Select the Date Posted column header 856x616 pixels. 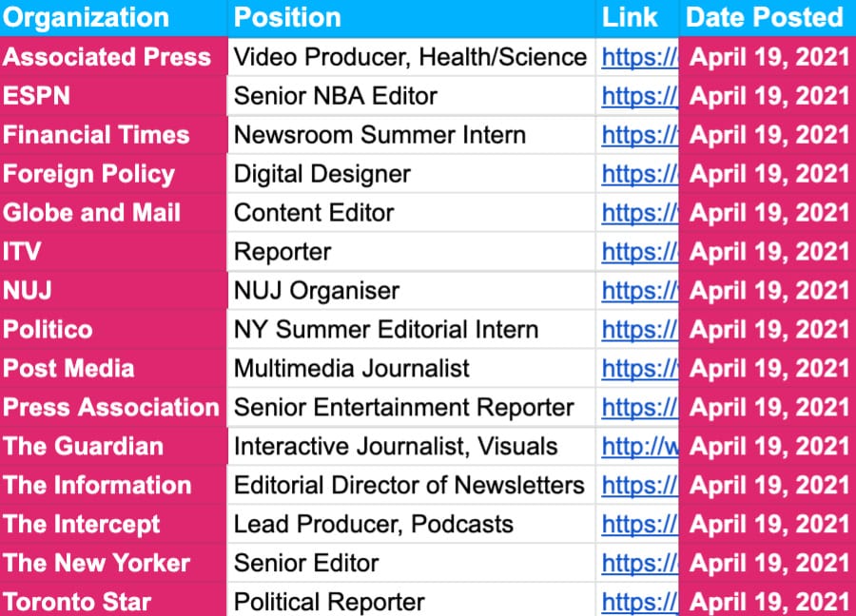click(x=765, y=17)
